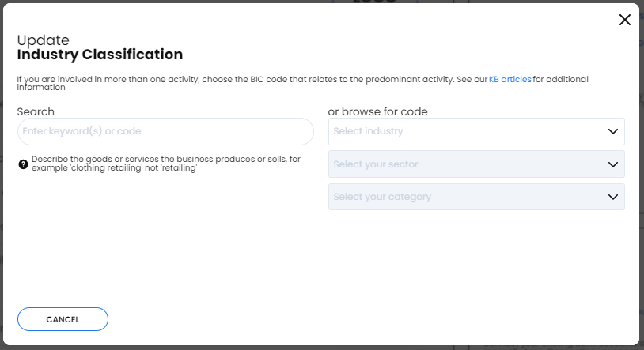644x350 pixels.
Task: Click the 'Select your category' placeholder text
Action: (382, 197)
